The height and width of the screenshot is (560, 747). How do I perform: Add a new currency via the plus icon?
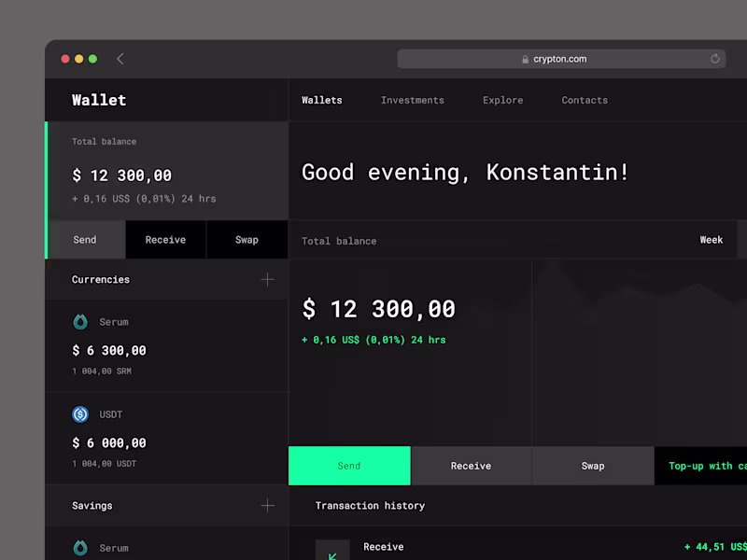pyautogui.click(x=268, y=279)
